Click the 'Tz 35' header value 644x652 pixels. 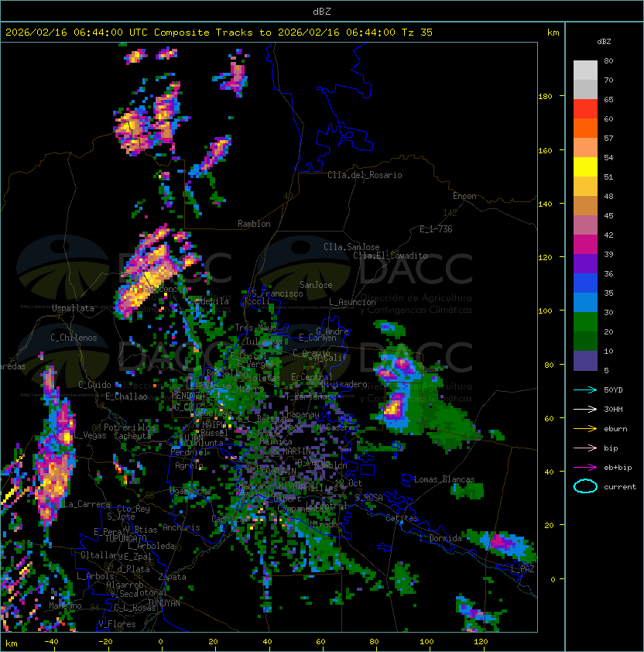[417, 33]
